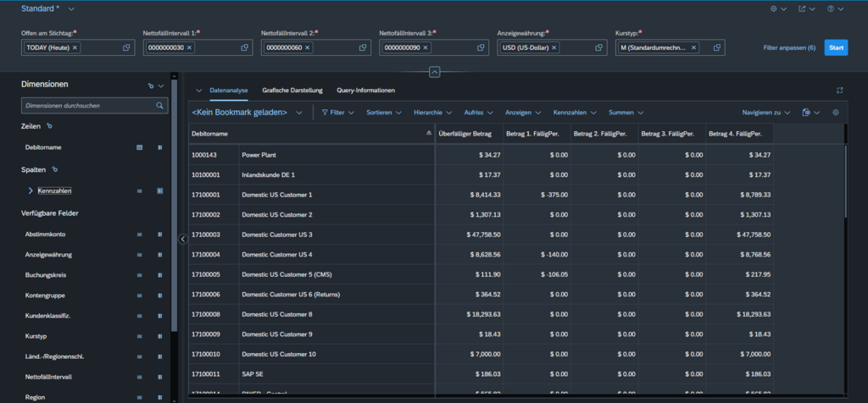Move Kundenklassifiz. to columns
Viewport: 868px width, 403px height.
tap(160, 316)
